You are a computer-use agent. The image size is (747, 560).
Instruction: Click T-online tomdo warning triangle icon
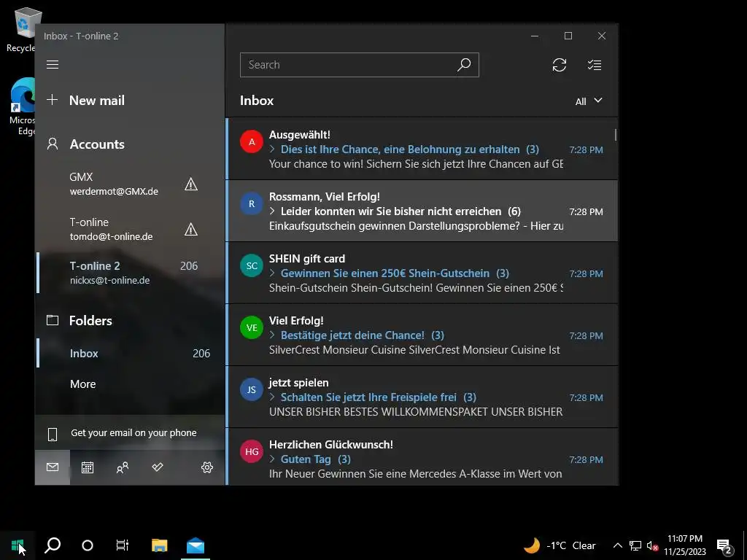[x=191, y=230]
